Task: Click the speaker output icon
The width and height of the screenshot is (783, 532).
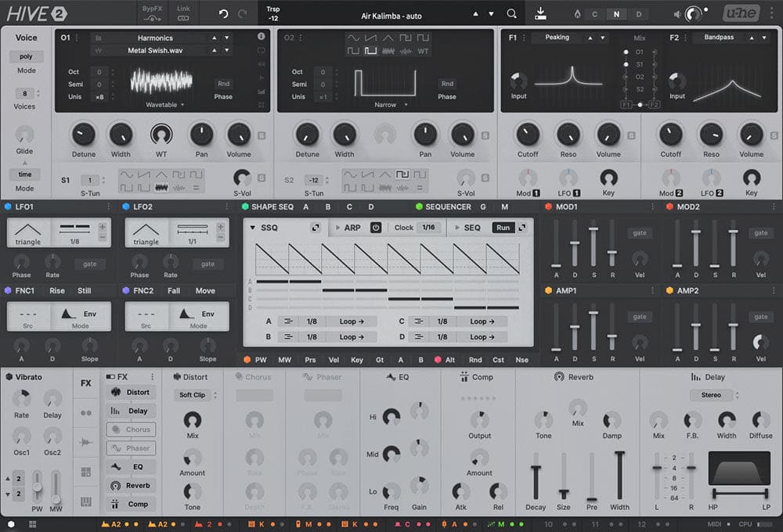Action: pos(677,14)
